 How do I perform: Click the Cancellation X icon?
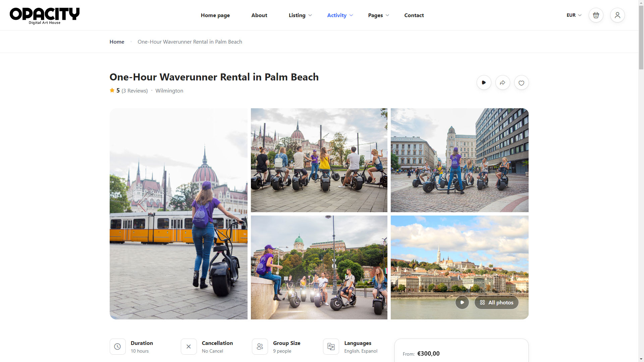(x=189, y=347)
